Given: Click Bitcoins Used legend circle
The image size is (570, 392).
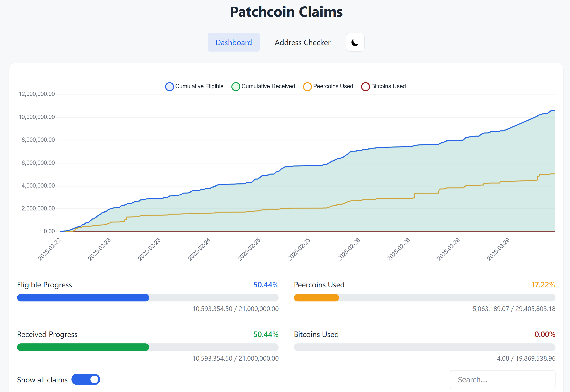Looking at the screenshot, I should [x=365, y=86].
